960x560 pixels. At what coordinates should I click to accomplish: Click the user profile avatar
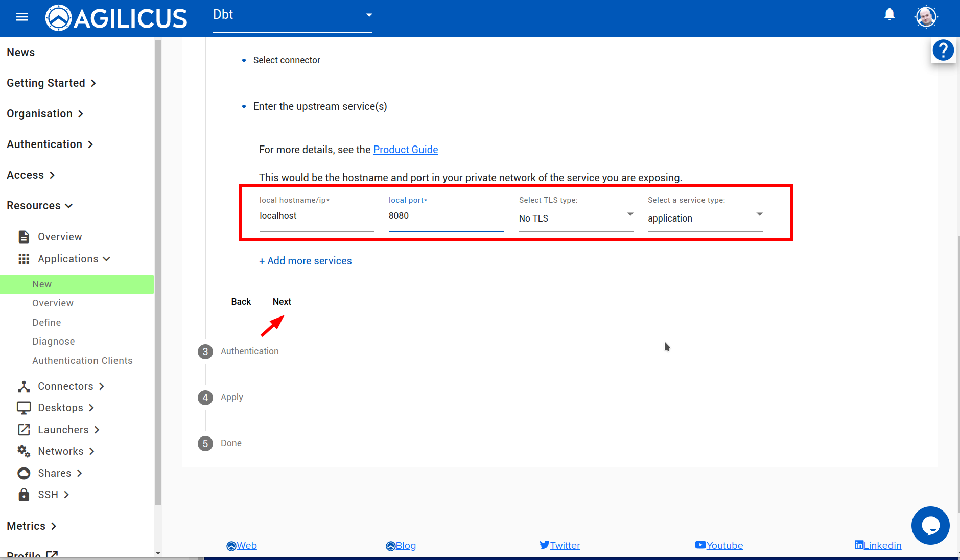coord(925,16)
